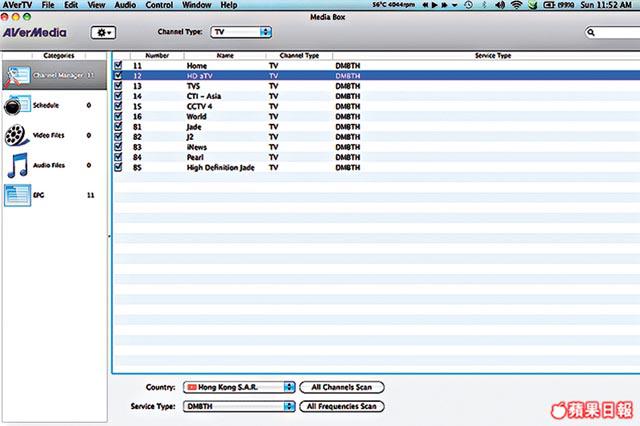Sort by the Name column header
This screenshot has height=426, width=640.
tap(225, 55)
